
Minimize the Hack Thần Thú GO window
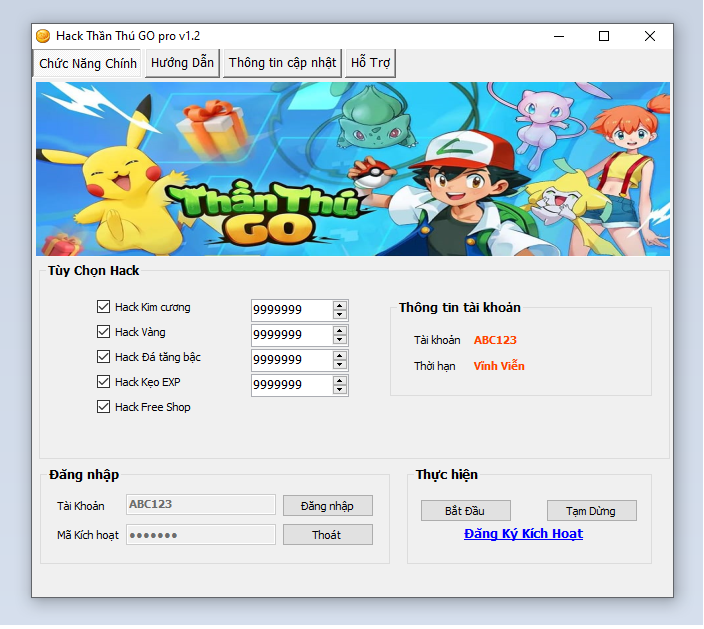click(x=558, y=36)
